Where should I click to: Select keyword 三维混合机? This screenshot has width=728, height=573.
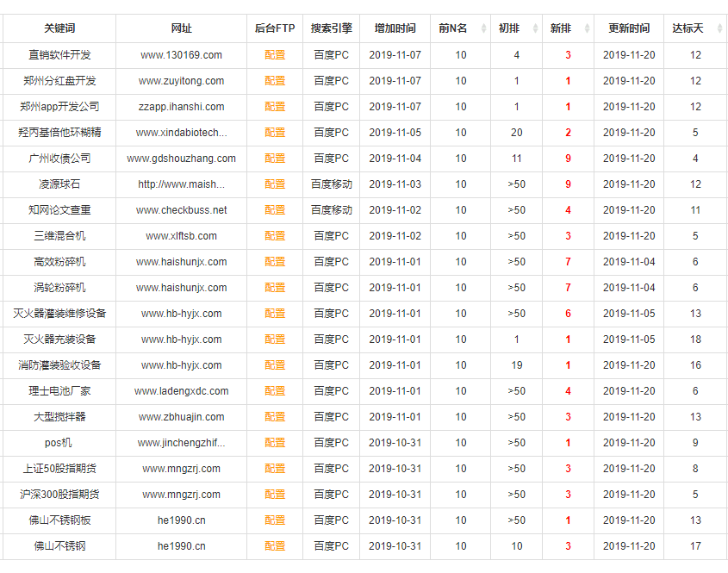(59, 236)
